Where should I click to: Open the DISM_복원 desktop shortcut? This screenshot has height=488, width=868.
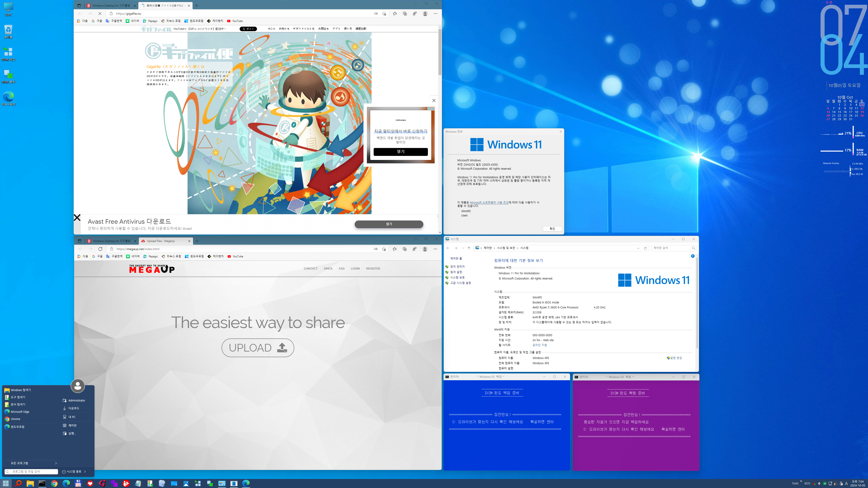click(x=8, y=76)
